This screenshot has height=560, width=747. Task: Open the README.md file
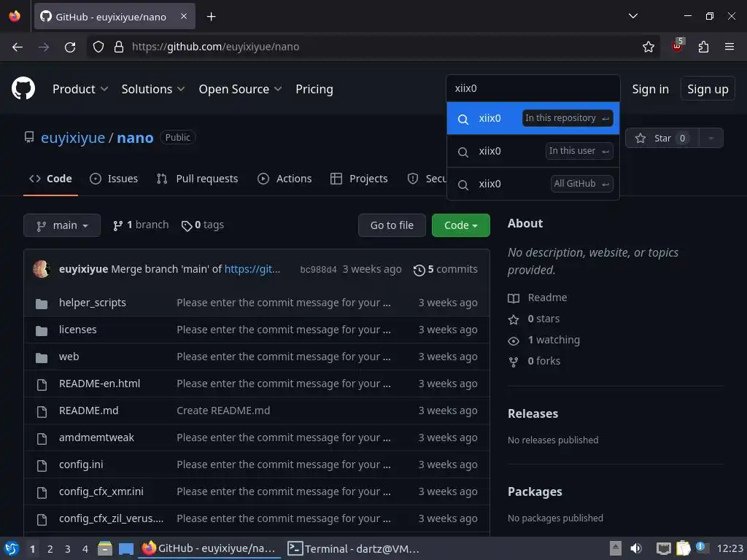coord(88,411)
